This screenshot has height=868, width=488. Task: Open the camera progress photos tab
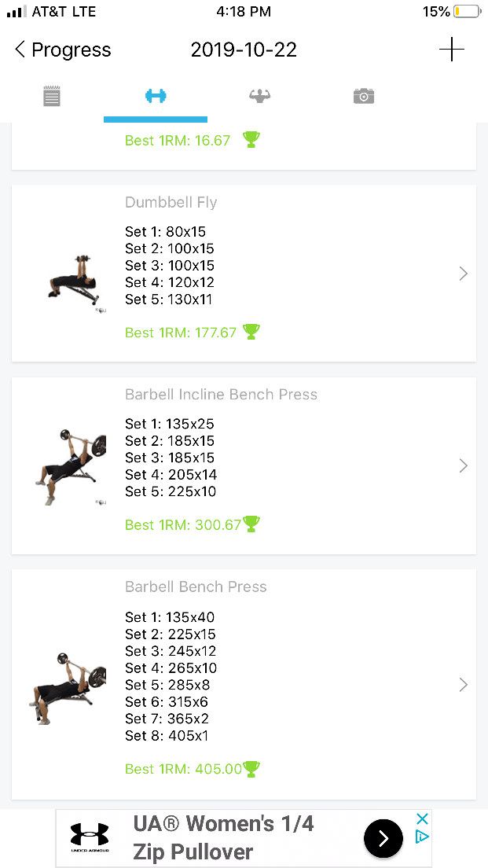(363, 97)
